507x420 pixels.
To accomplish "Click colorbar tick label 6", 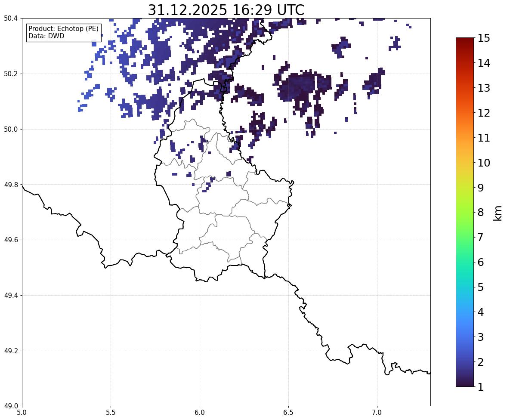I will tap(481, 262).
